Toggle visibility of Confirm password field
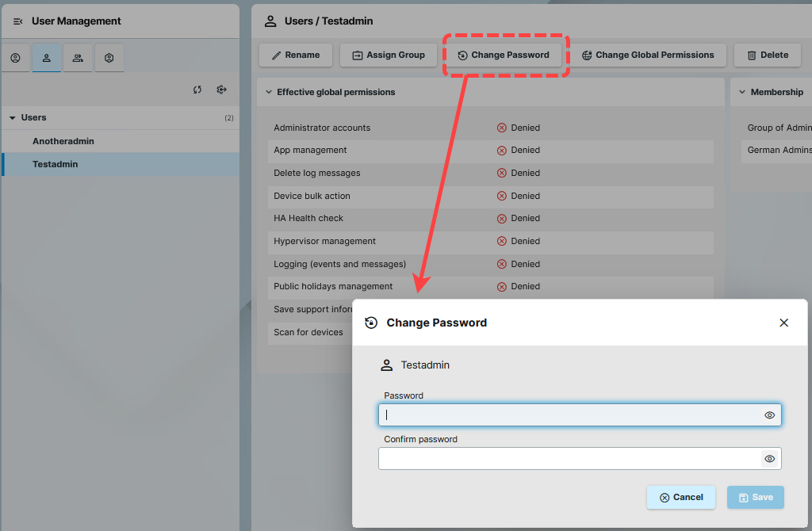This screenshot has height=531, width=812. (x=768, y=458)
